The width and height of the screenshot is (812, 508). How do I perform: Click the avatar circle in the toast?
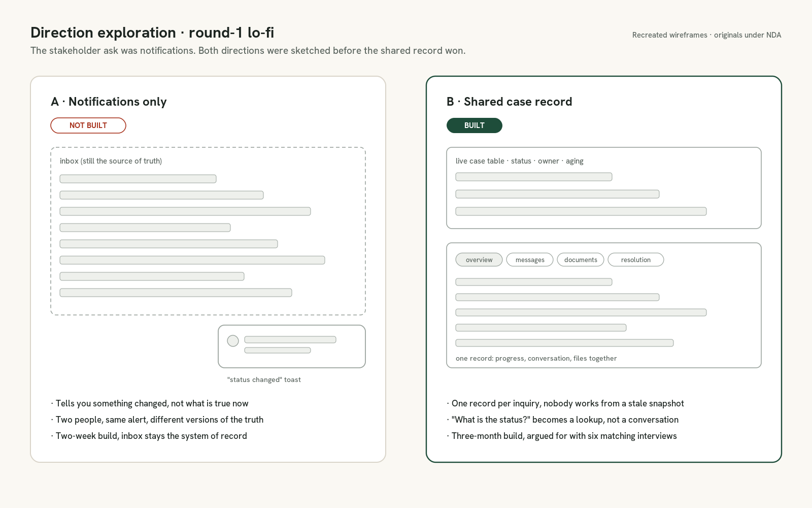point(233,341)
